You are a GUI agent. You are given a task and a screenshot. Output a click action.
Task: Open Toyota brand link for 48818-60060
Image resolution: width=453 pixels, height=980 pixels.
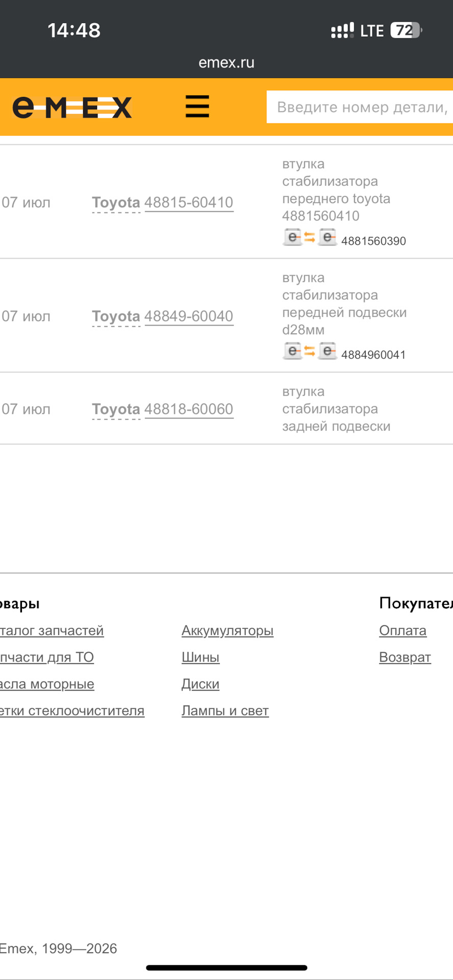click(x=116, y=409)
